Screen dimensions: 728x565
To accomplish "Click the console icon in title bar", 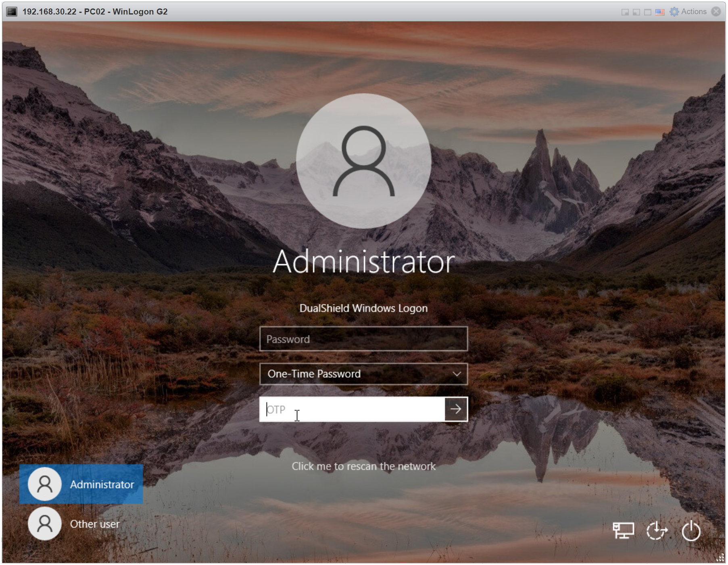I will coord(12,12).
